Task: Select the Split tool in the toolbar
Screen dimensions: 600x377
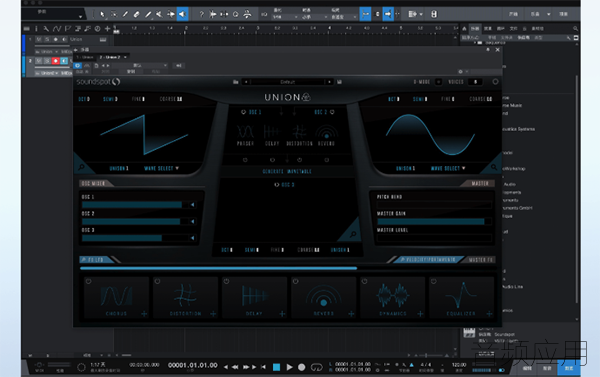Action: coord(125,15)
